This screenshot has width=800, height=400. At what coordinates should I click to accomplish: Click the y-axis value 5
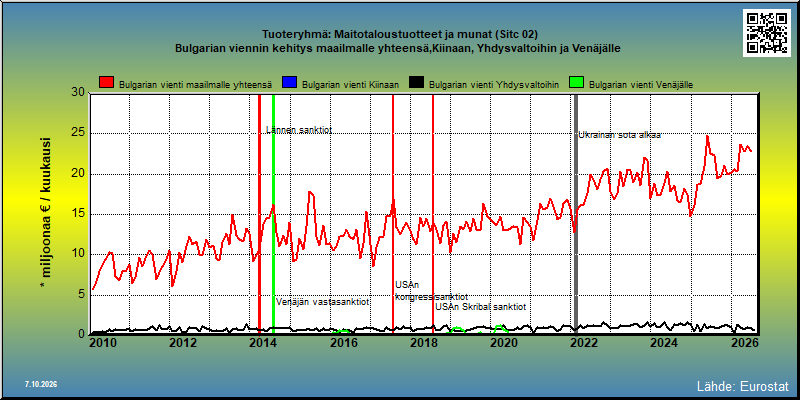81,294
